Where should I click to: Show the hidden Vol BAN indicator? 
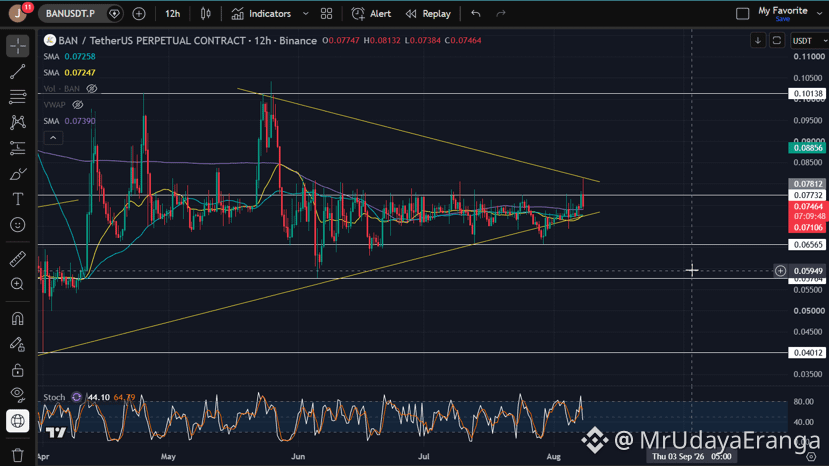coord(91,89)
